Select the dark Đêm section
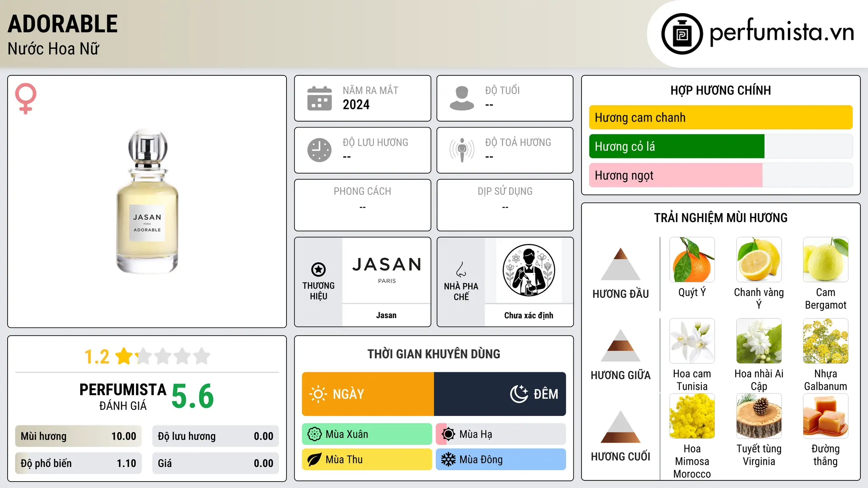 500,394
